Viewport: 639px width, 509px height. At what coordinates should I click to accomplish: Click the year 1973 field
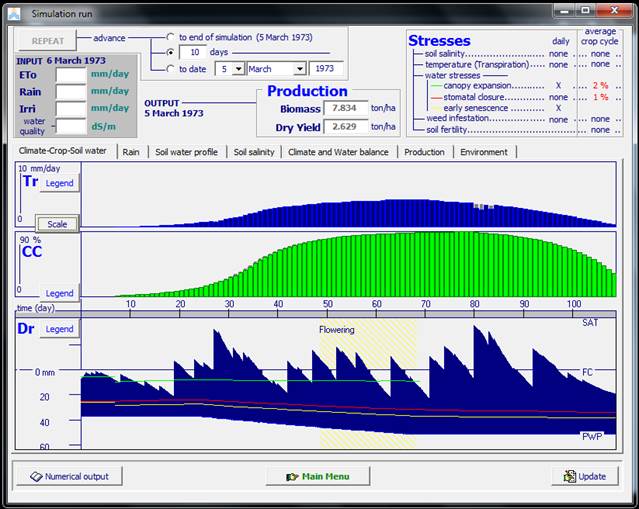tap(326, 69)
